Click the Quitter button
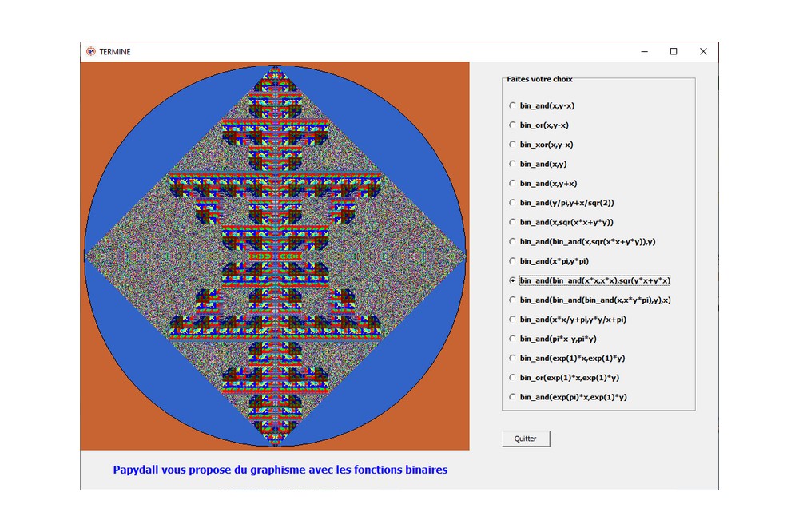 (x=526, y=439)
